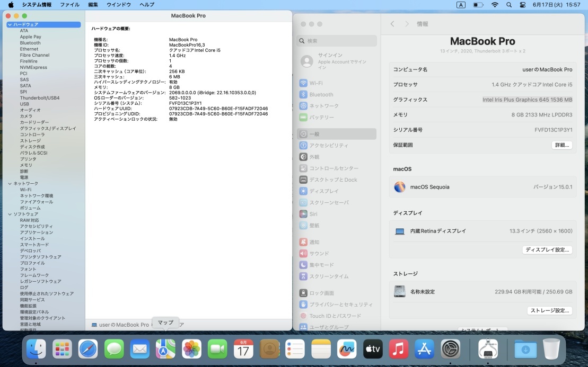Open the Music app in the Dock
The height and width of the screenshot is (367, 588).
(399, 349)
